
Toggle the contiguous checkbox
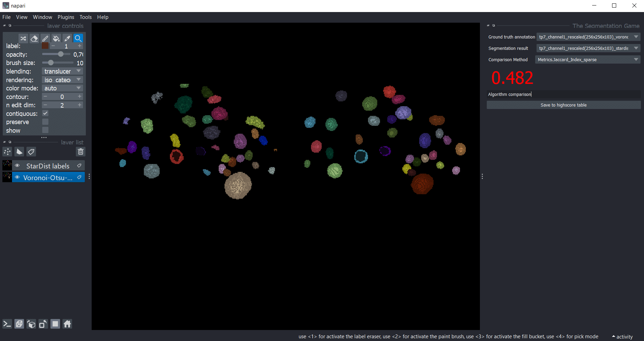45,113
